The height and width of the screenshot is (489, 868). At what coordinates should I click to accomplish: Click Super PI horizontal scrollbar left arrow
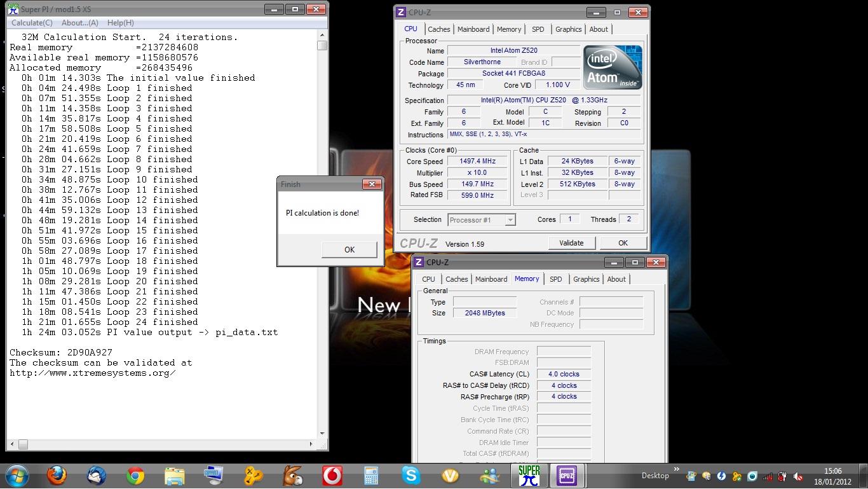tap(12, 444)
